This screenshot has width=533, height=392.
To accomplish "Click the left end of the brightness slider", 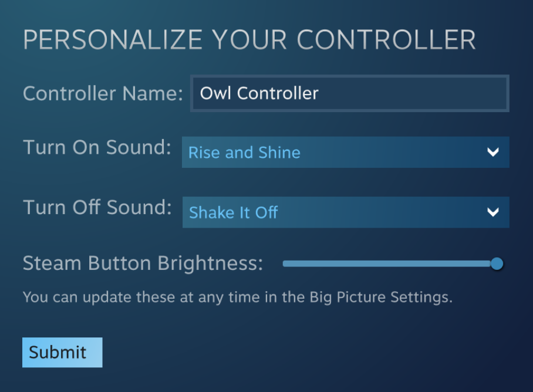I will [x=285, y=264].
